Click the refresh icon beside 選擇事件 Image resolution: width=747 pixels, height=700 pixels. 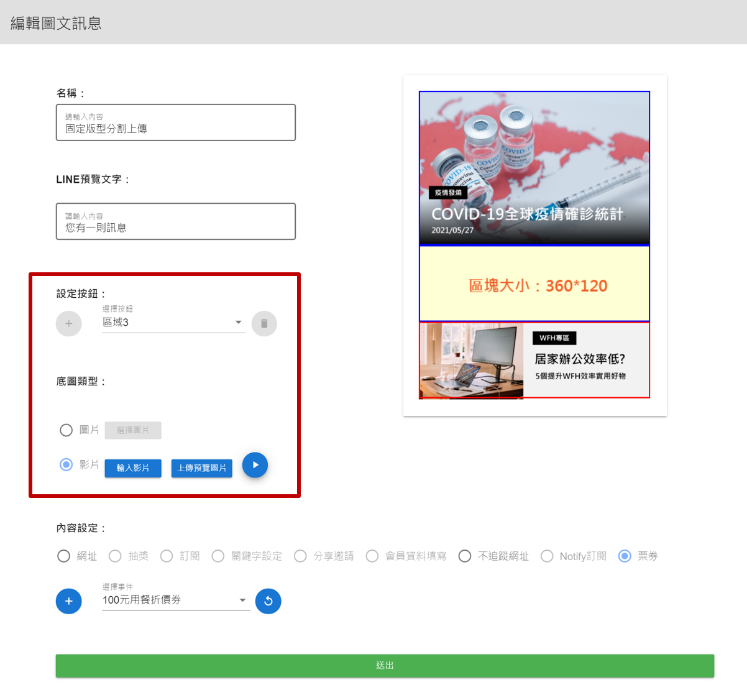(x=268, y=601)
